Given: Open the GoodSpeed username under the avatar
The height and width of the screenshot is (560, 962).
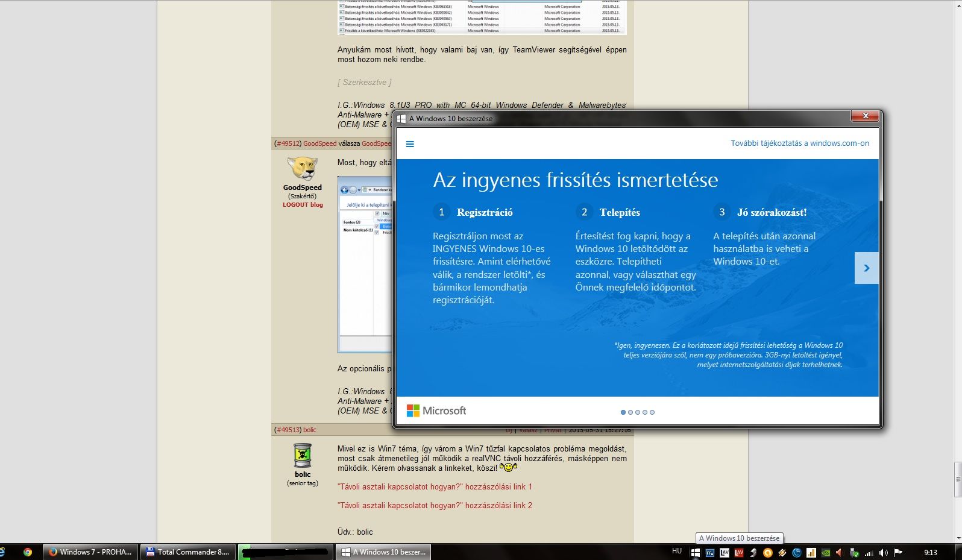Looking at the screenshot, I should 303,187.
